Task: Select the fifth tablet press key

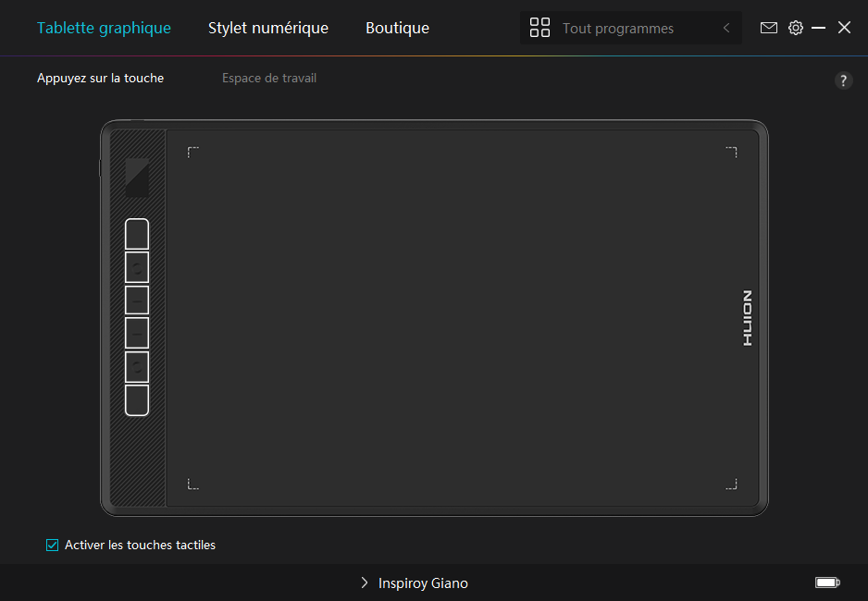Action: [x=136, y=367]
